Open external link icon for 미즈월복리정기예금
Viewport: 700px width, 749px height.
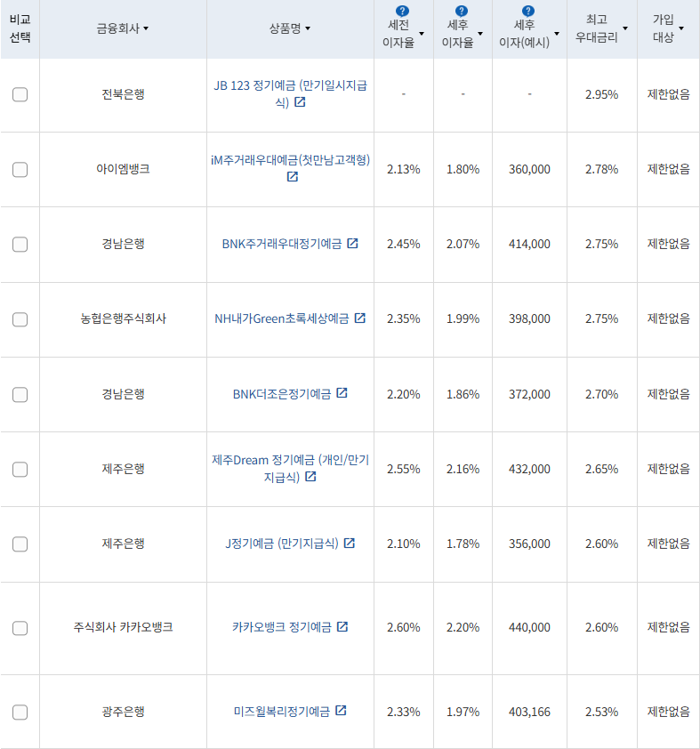coord(341,711)
